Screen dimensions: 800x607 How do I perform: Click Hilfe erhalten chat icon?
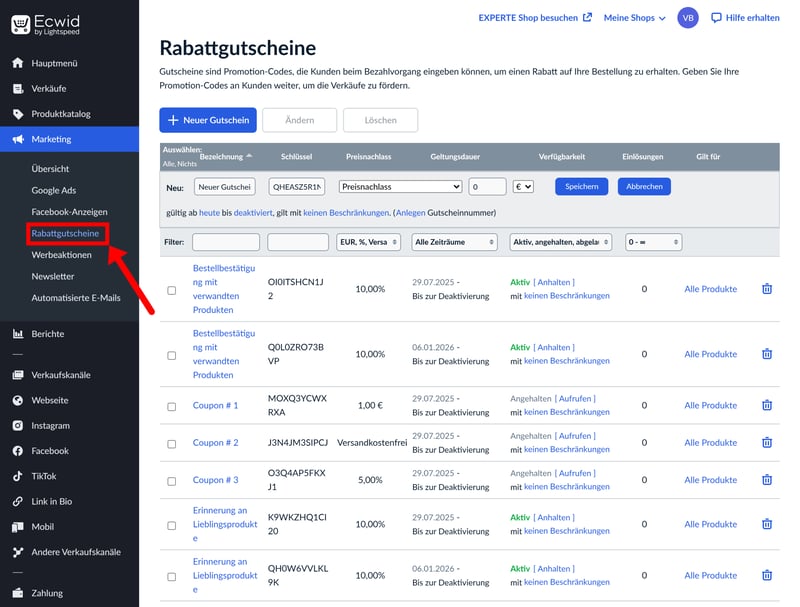[x=716, y=18]
